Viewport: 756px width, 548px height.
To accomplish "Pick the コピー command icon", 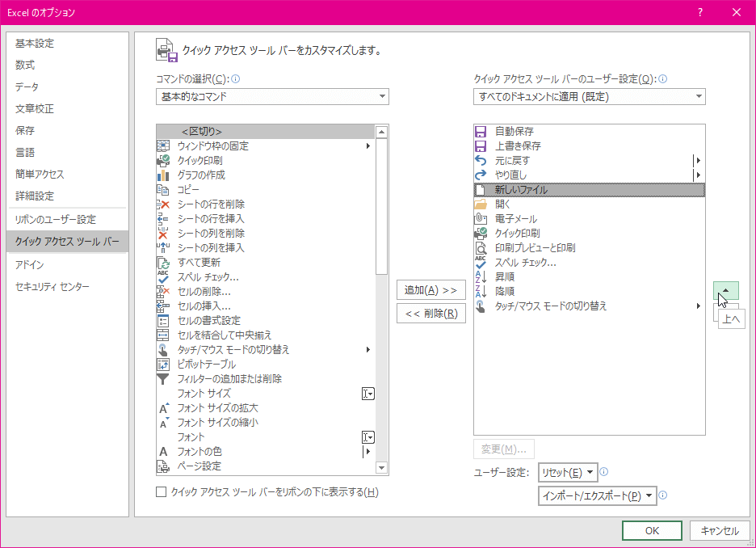I will pos(163,190).
